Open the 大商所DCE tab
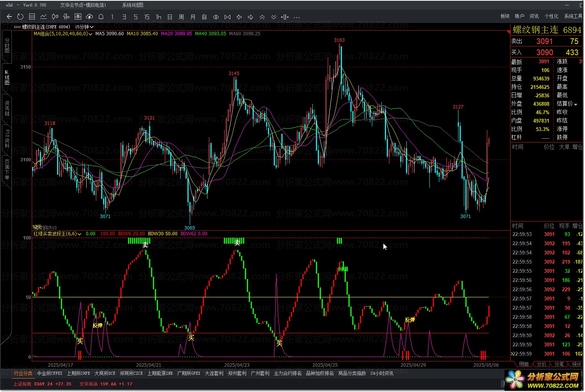This screenshot has height=392, width=585. 105,373
